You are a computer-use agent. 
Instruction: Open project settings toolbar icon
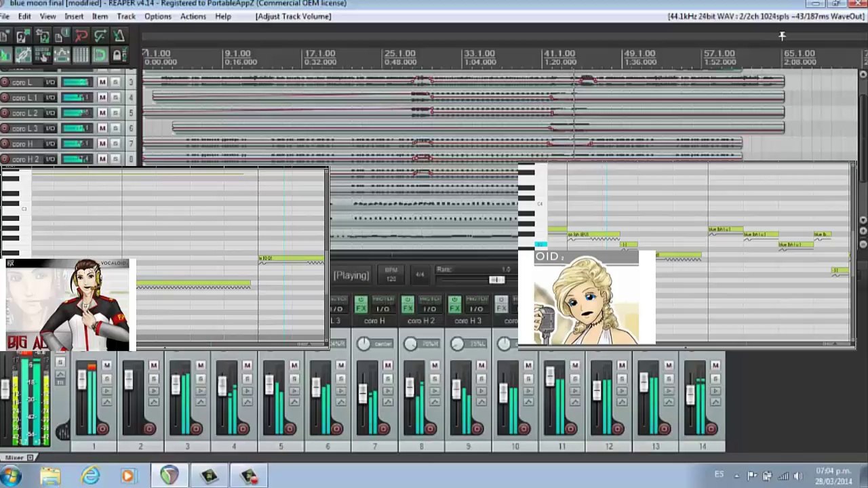click(62, 35)
